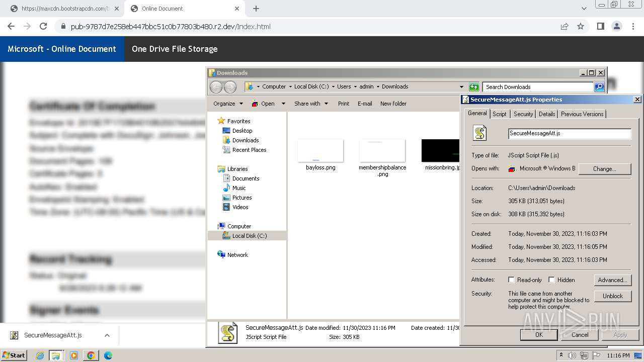Select Users breadcrumb segment

(344, 86)
